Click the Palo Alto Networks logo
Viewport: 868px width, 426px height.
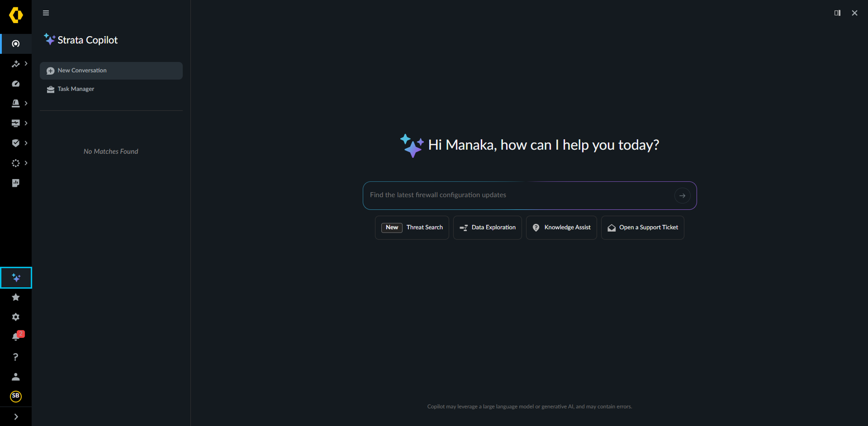[16, 15]
